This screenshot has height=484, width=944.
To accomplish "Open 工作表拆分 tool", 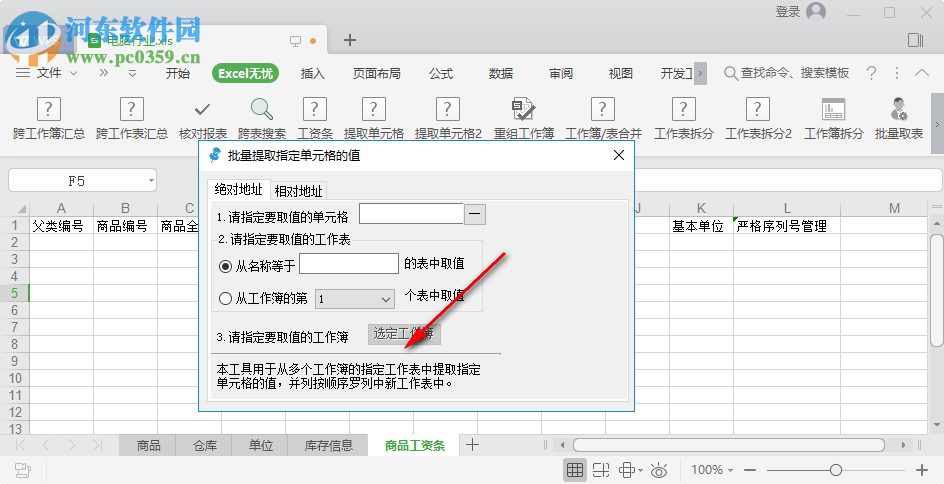I will pos(683,119).
